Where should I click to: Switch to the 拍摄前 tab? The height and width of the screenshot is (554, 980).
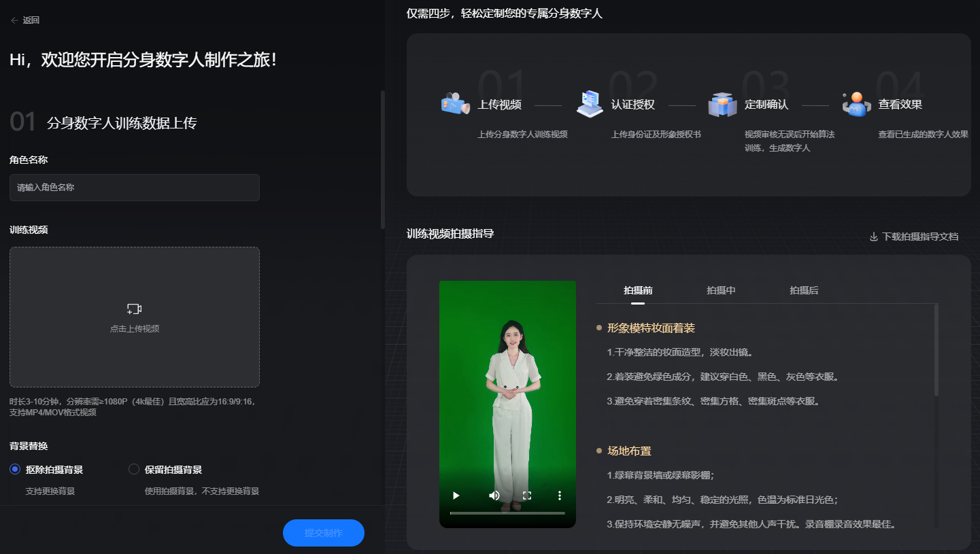(638, 290)
